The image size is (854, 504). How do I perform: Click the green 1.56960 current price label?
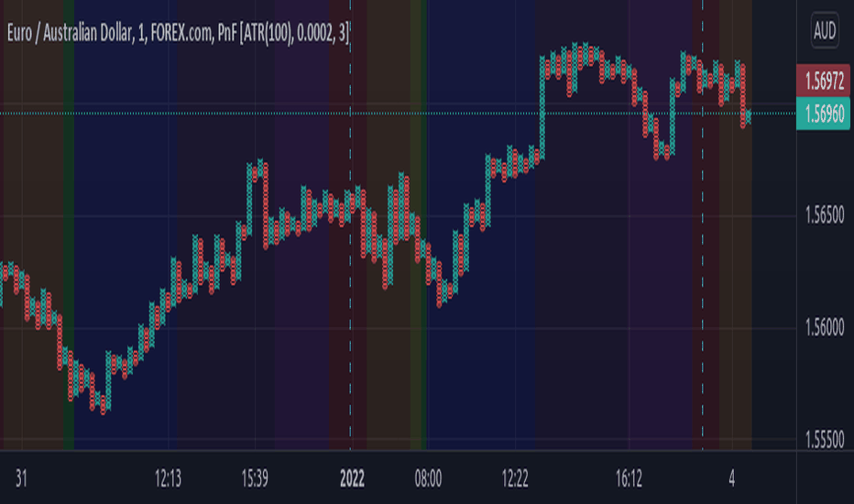pyautogui.click(x=823, y=114)
